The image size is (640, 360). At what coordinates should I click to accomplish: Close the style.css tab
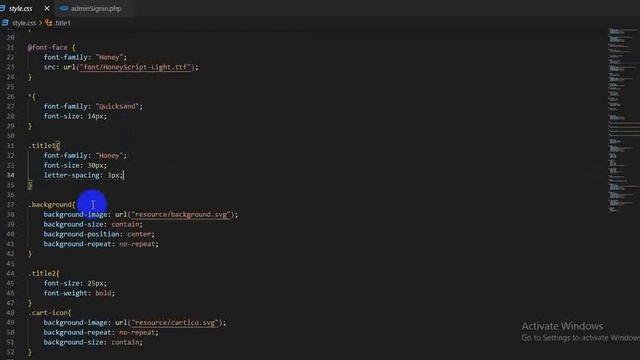tap(47, 8)
